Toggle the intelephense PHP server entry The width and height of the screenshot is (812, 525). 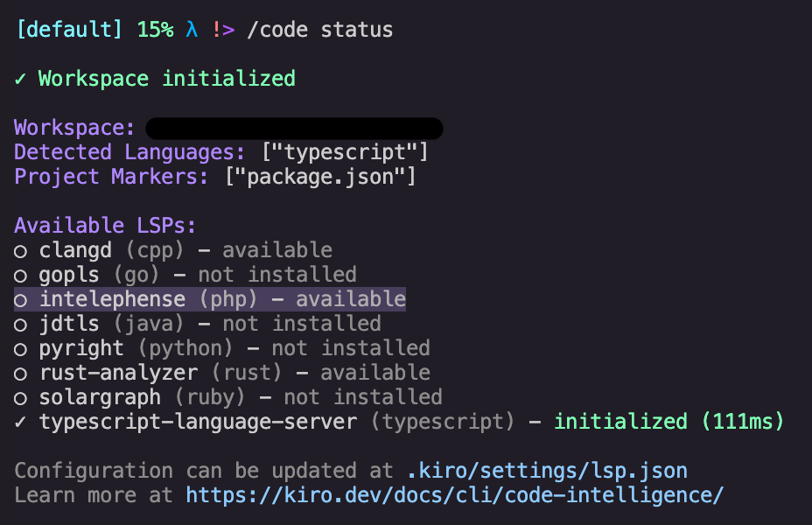(208, 298)
